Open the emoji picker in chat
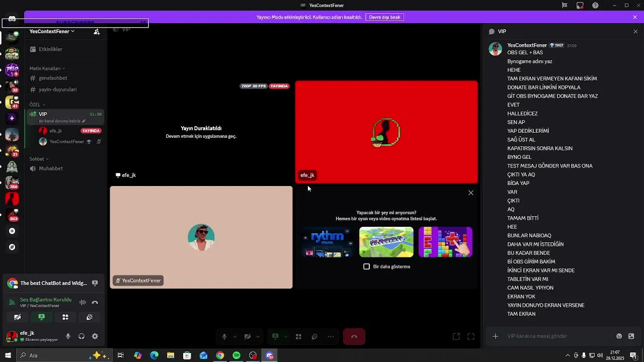 click(619, 336)
